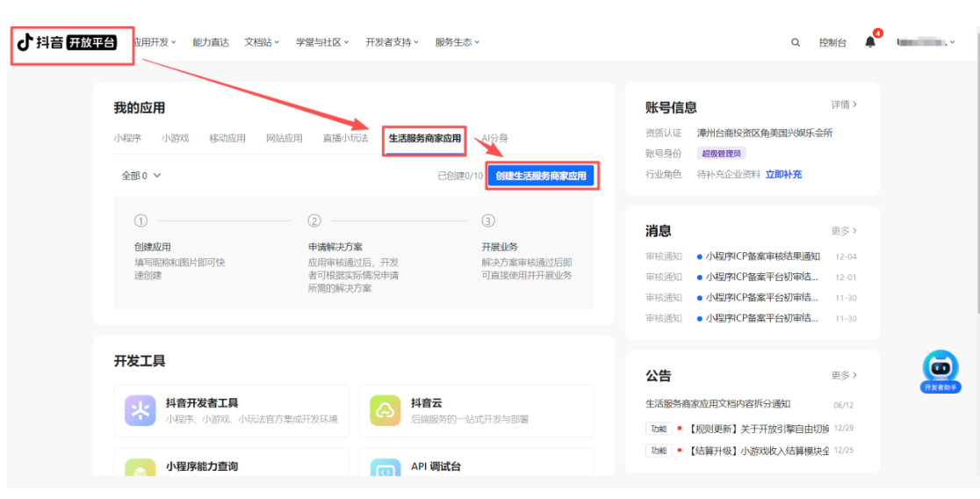Viewport: 980px width, 499px height.
Task: Switch to the 小程序 tab
Action: click(x=127, y=138)
